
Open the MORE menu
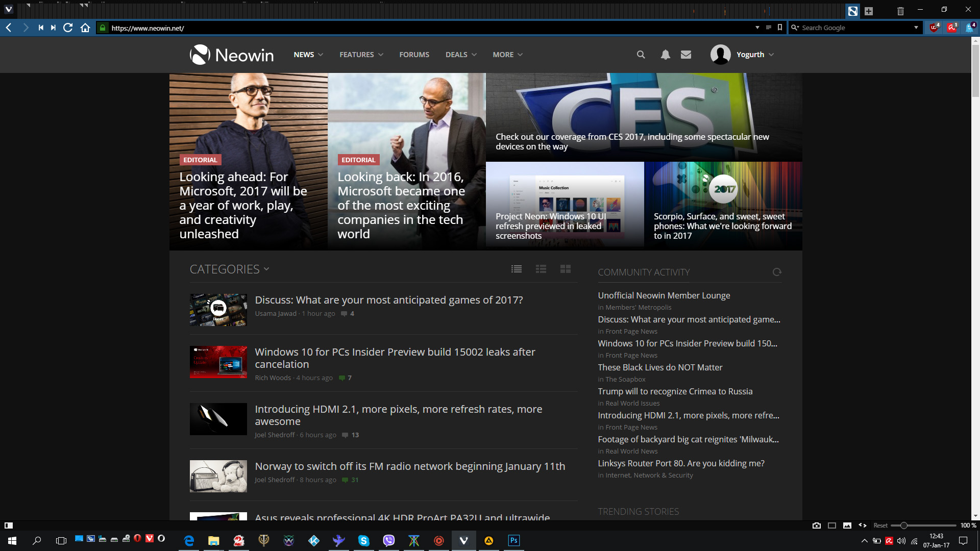click(x=507, y=55)
